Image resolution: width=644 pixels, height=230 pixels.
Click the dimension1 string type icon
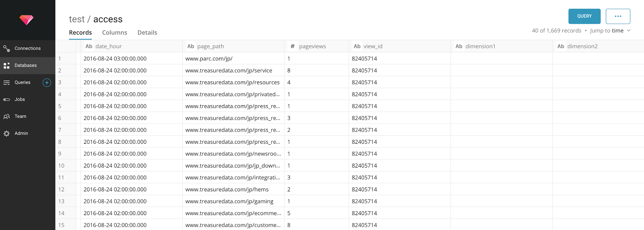(459, 46)
